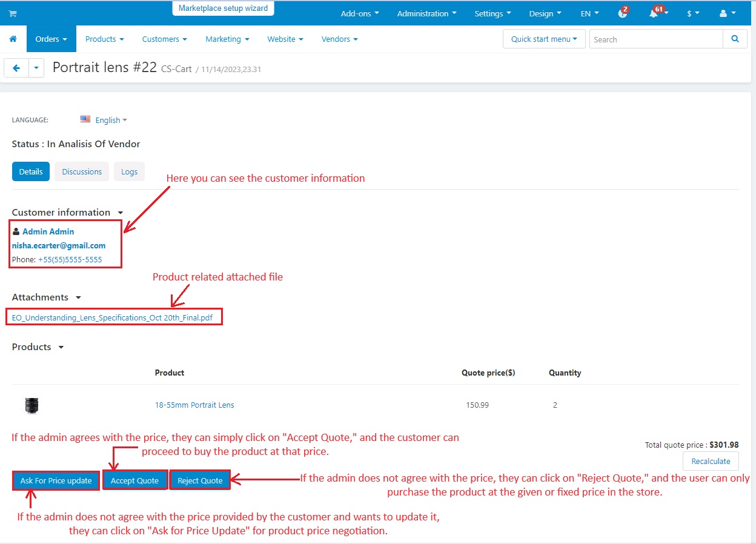Image resolution: width=756 pixels, height=544 pixels.
Task: Click the Accept Quote button
Action: point(134,480)
